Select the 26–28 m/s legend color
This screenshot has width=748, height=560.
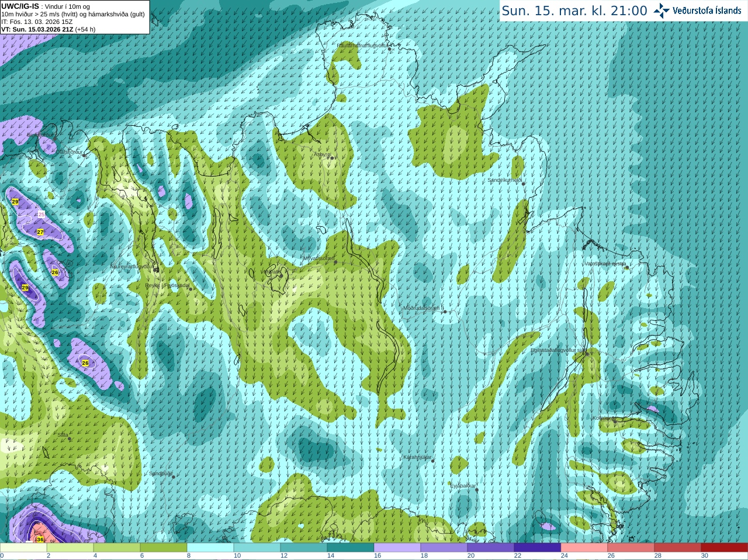pyautogui.click(x=631, y=548)
